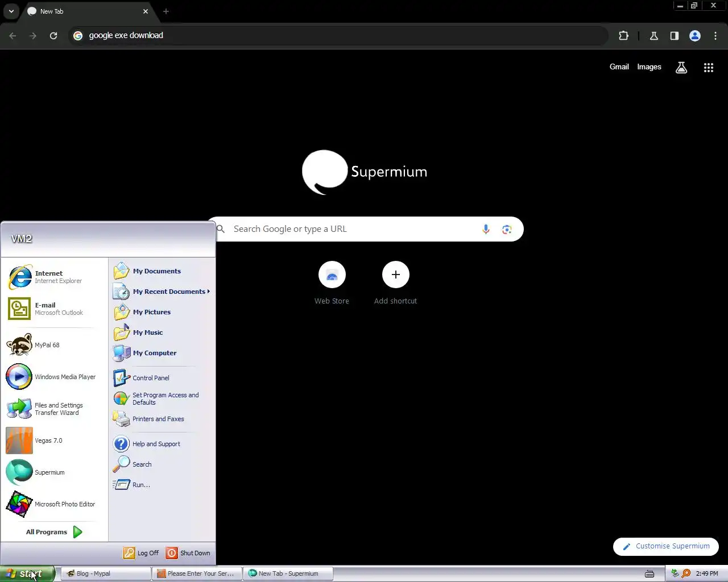Expand My Recent Documents submenu
Viewport: 728px width, 582px height.
162,292
